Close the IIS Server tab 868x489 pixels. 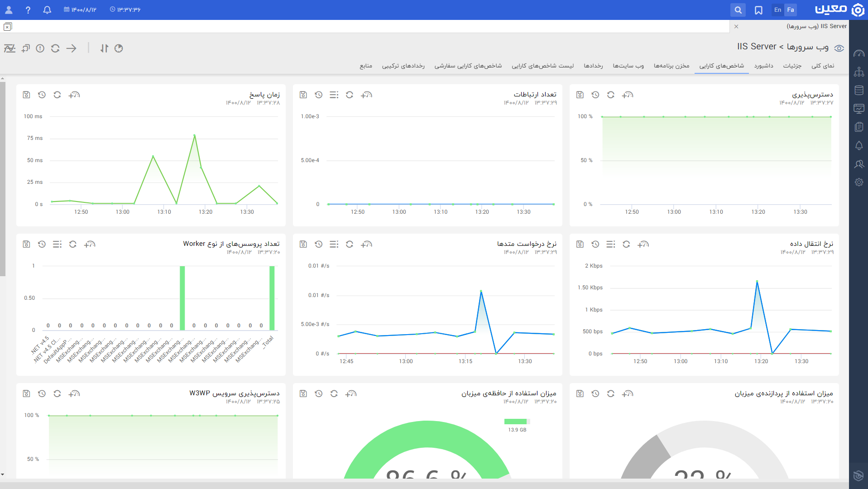point(736,26)
